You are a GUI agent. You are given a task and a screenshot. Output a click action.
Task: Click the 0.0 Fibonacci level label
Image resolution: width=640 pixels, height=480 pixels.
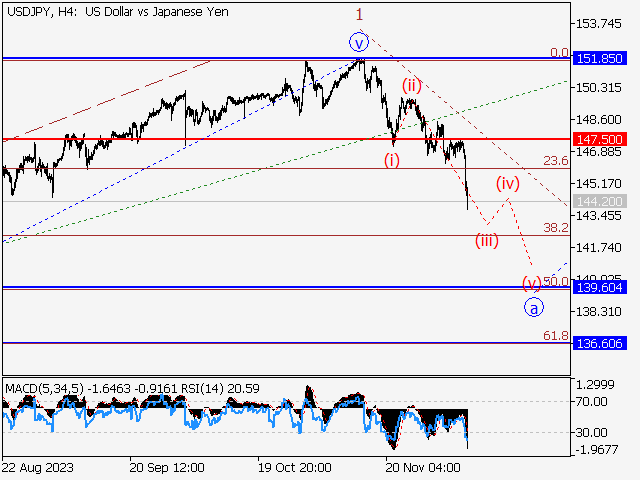click(559, 53)
